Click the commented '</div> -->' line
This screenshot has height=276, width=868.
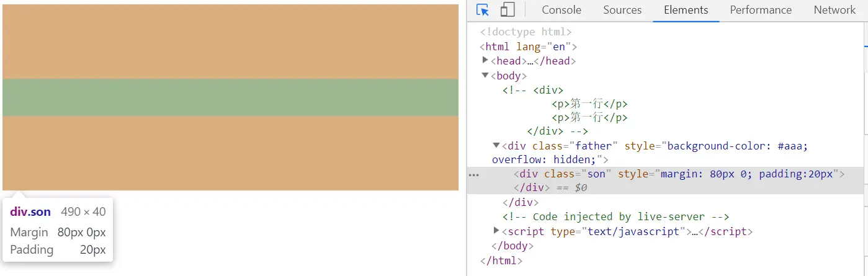[x=557, y=131]
